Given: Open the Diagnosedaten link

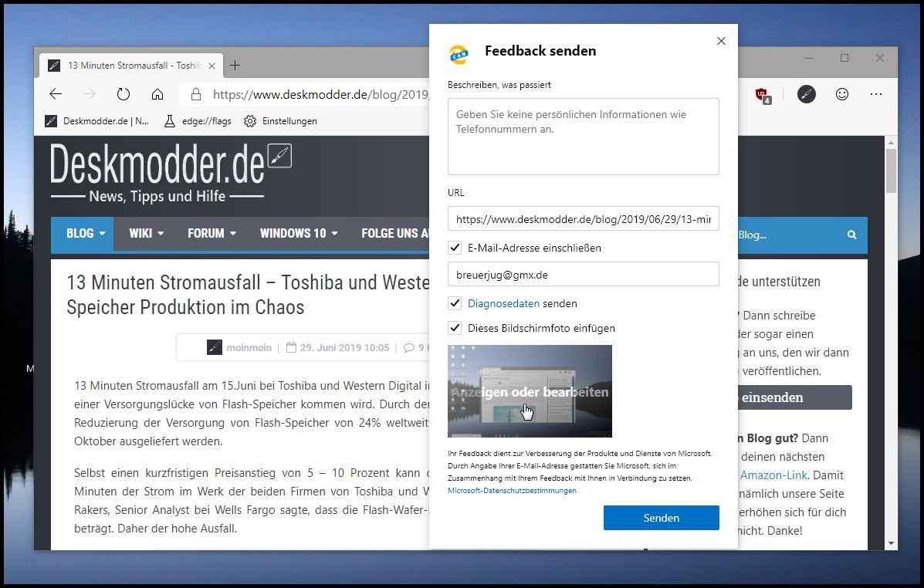Looking at the screenshot, I should (x=503, y=303).
